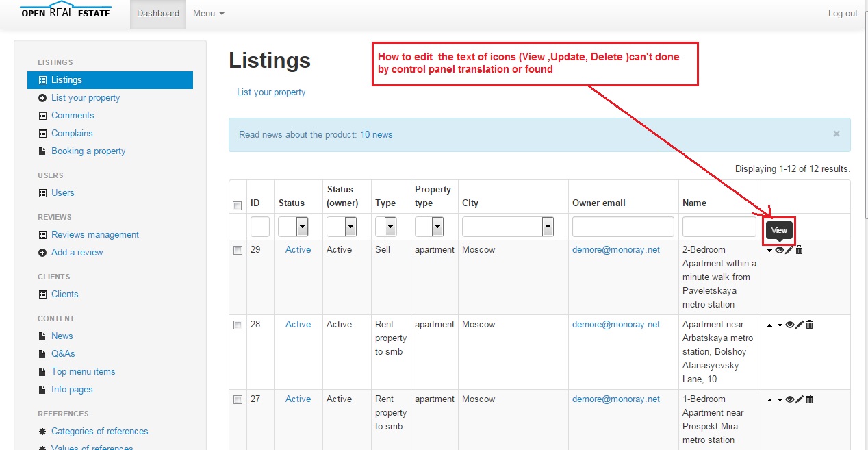Expand the Status filter dropdown
The width and height of the screenshot is (868, 450).
point(293,227)
